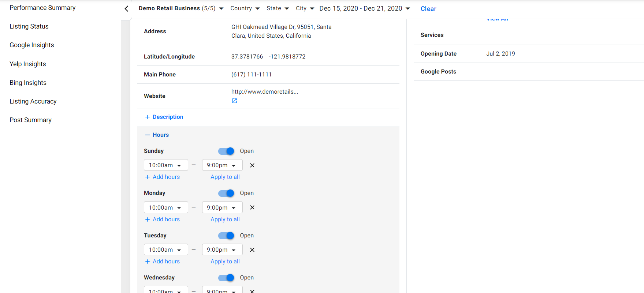
Task: Open Sunday closing time dropdown
Action: (222, 165)
